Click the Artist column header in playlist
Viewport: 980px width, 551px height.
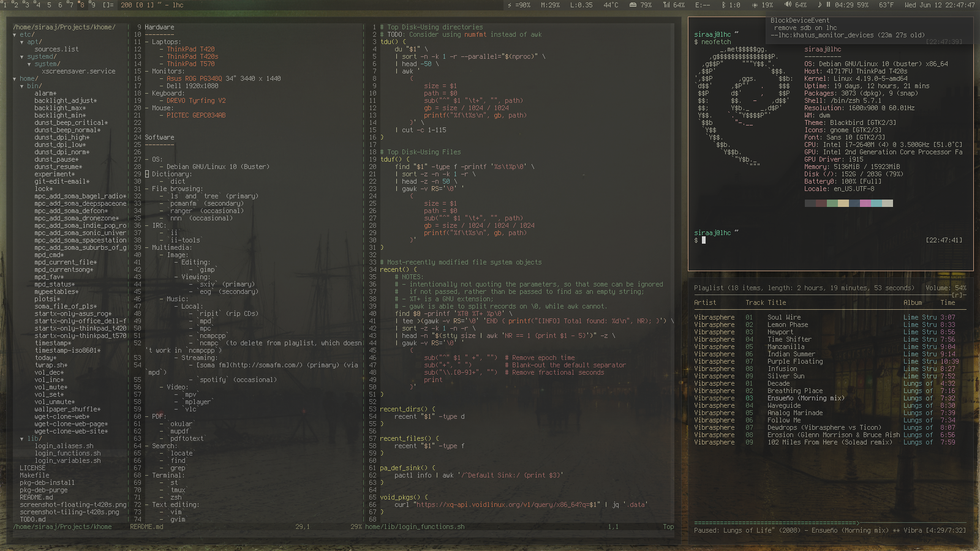tap(705, 303)
